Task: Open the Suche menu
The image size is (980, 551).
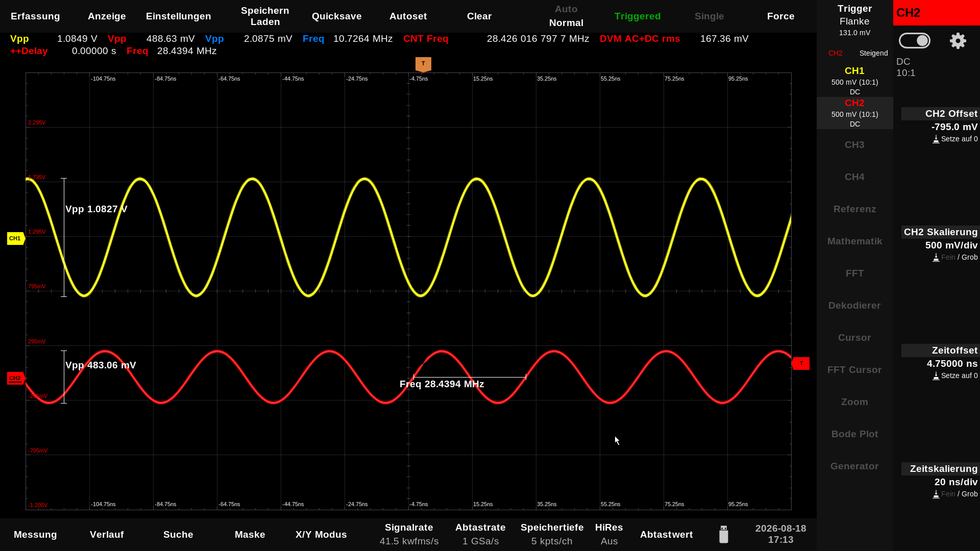Action: [x=178, y=535]
